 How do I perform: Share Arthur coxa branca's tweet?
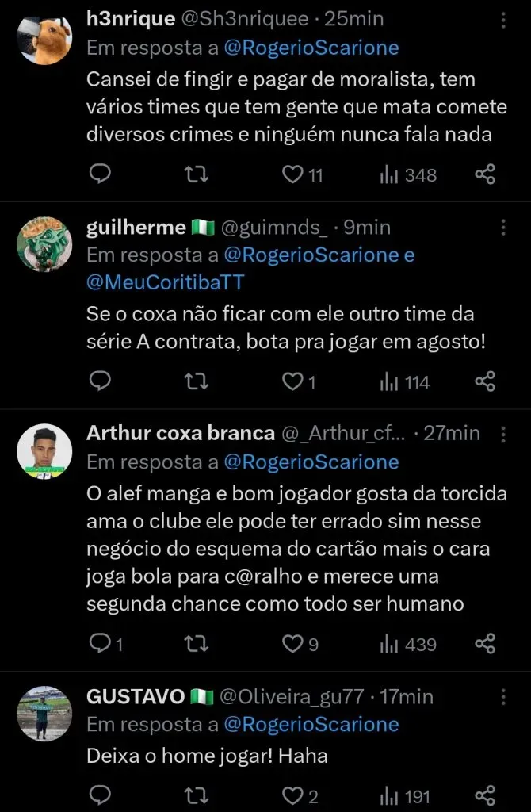point(485,643)
